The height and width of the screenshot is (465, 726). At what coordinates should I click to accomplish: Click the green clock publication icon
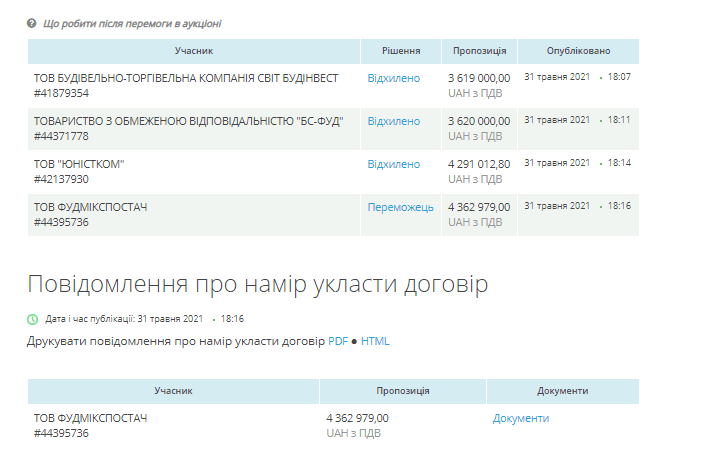click(x=32, y=319)
